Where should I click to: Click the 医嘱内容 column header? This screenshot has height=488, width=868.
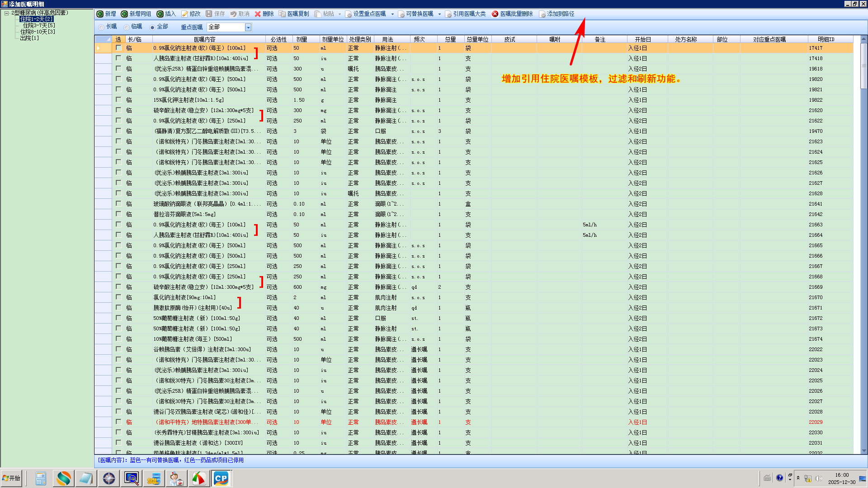[204, 39]
